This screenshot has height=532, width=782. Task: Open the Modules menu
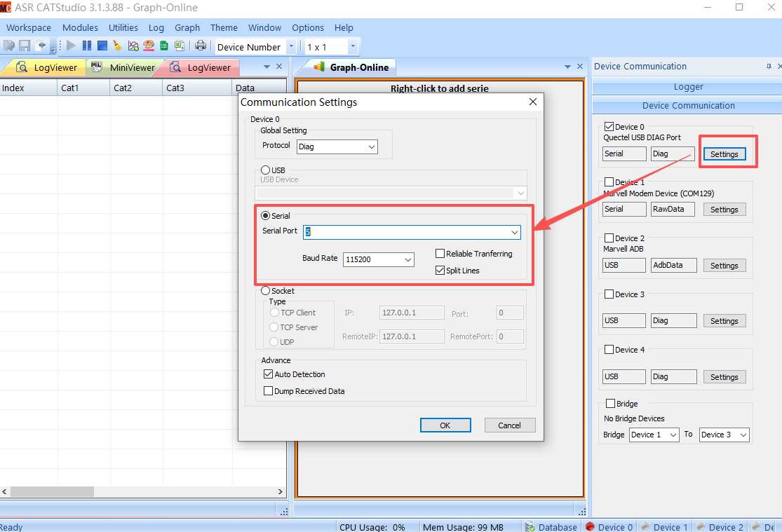click(x=80, y=28)
